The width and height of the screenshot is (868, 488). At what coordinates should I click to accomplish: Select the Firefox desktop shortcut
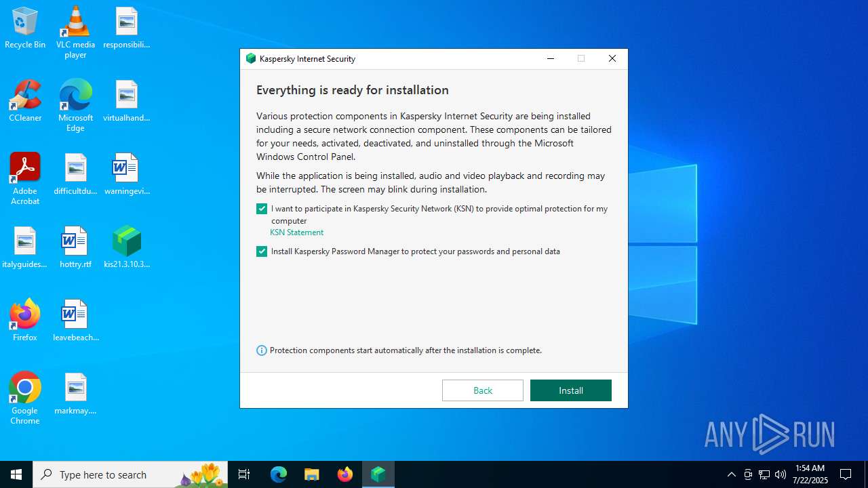coord(25,320)
